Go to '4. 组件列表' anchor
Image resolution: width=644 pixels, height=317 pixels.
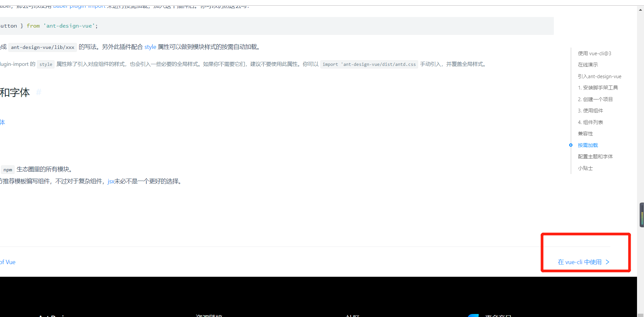tap(590, 122)
